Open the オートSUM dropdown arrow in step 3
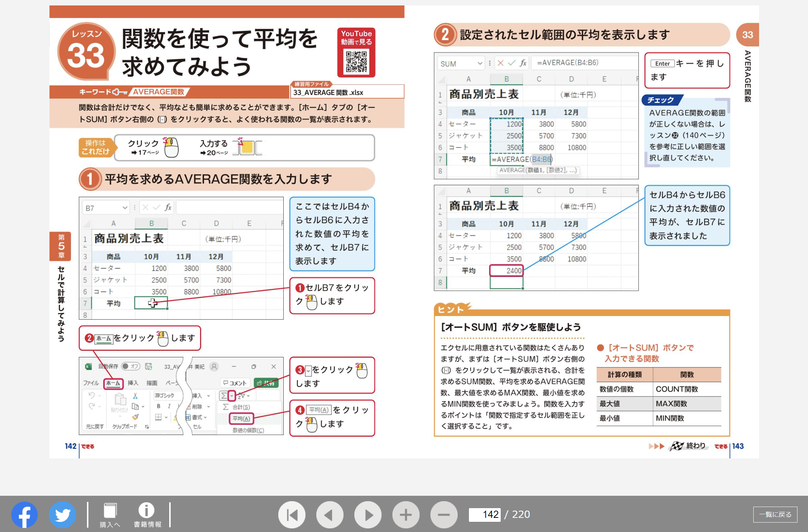 tap(232, 396)
